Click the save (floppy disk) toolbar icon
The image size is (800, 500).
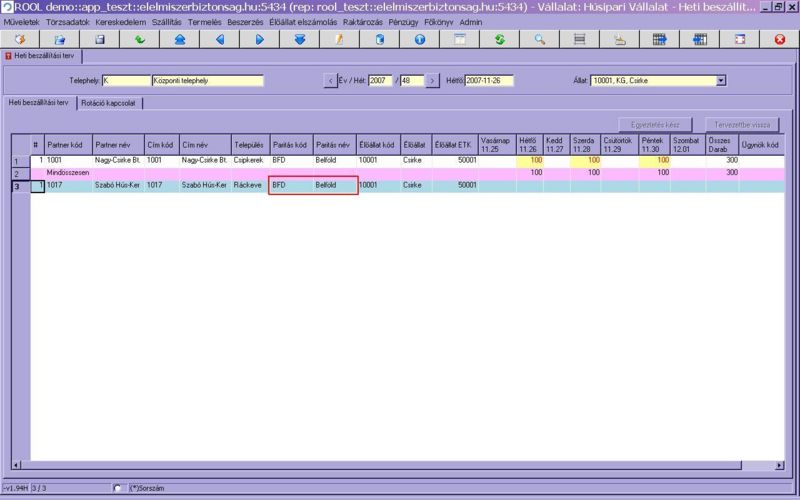click(x=100, y=40)
